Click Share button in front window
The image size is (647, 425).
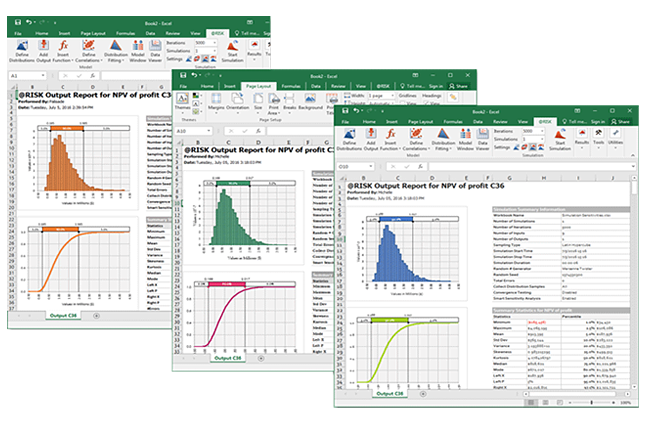(x=621, y=122)
